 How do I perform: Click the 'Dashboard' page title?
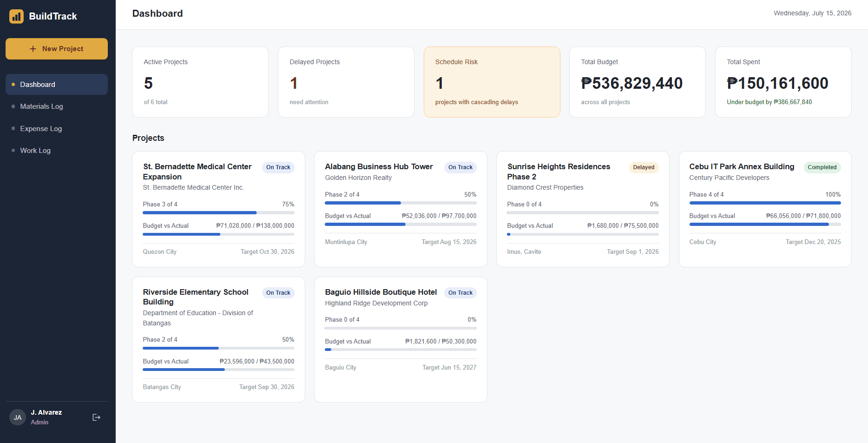tap(158, 13)
